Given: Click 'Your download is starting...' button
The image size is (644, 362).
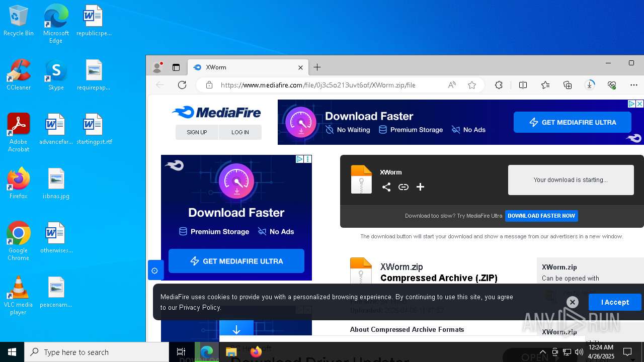Looking at the screenshot, I should [x=571, y=180].
